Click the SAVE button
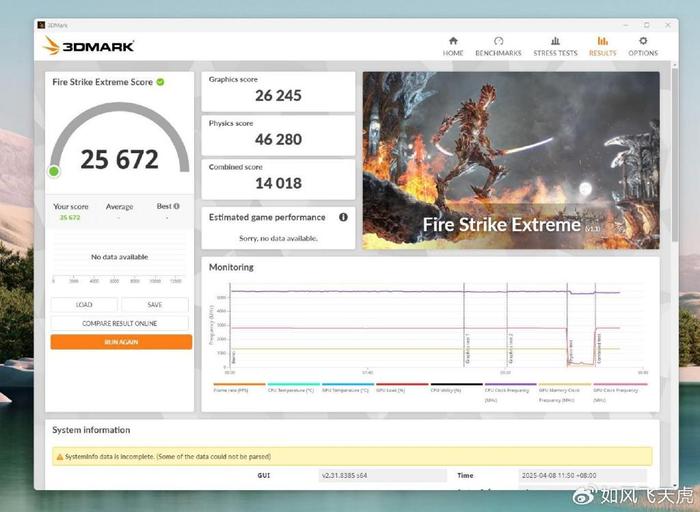Screen dimensions: 700x512 point(154,304)
